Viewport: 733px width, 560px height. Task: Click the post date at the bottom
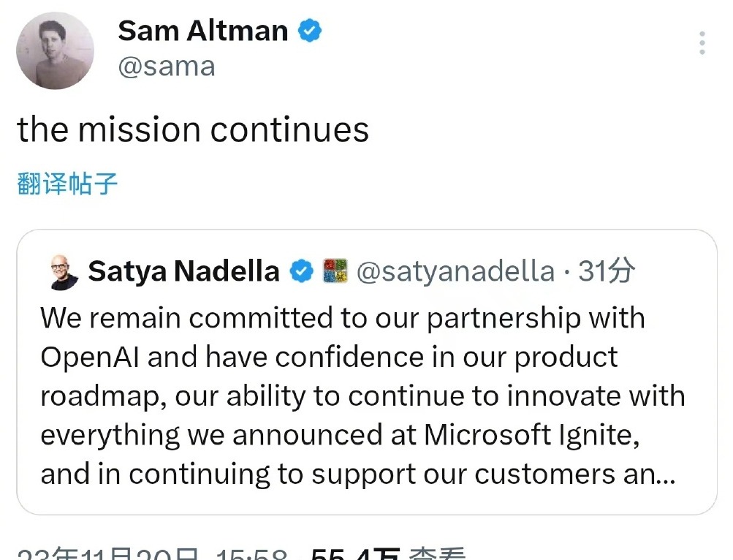(x=108, y=553)
